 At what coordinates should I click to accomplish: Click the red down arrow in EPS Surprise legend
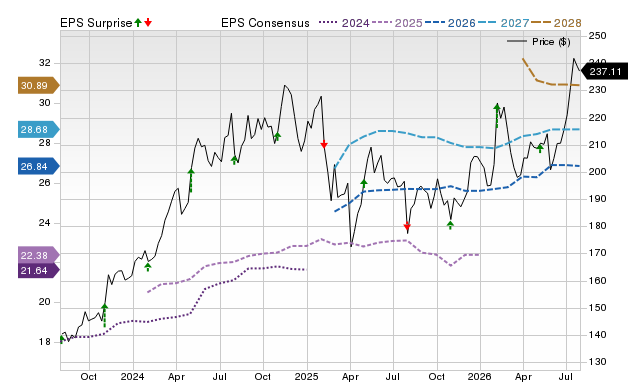click(148, 23)
